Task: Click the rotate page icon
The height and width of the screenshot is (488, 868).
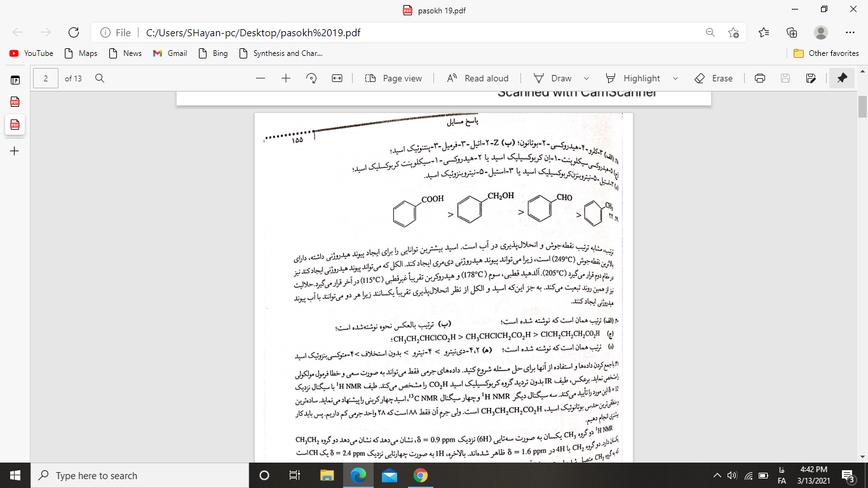Action: [x=311, y=78]
